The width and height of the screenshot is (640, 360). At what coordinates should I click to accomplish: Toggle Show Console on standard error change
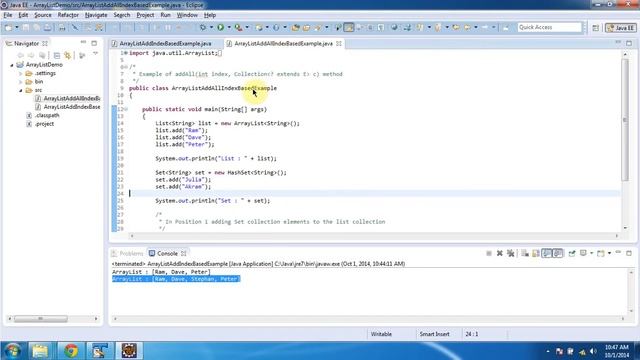[558, 253]
